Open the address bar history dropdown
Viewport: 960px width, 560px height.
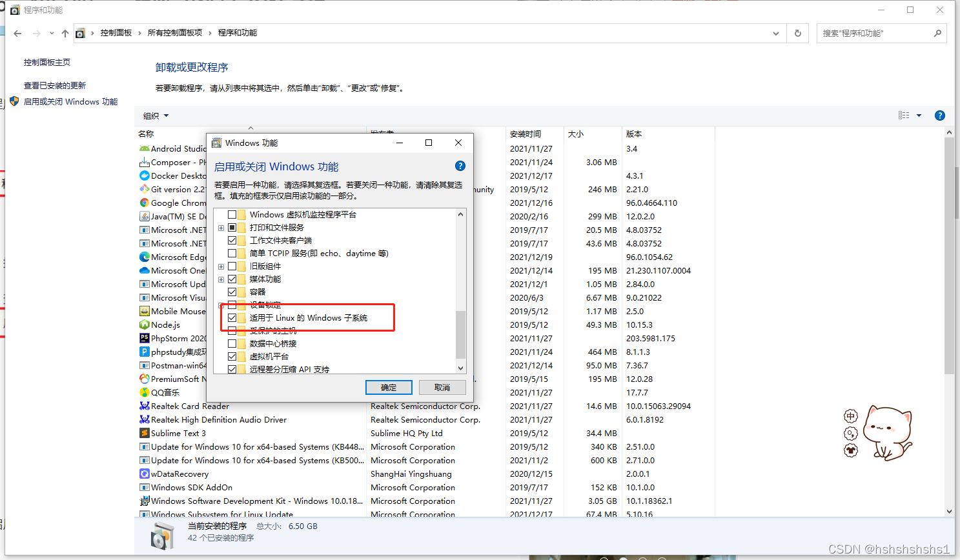point(776,33)
